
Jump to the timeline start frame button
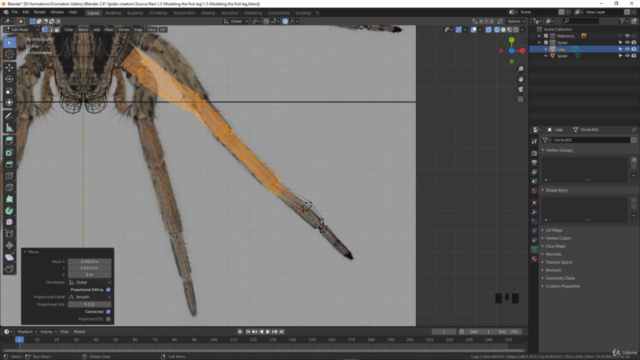point(248,332)
